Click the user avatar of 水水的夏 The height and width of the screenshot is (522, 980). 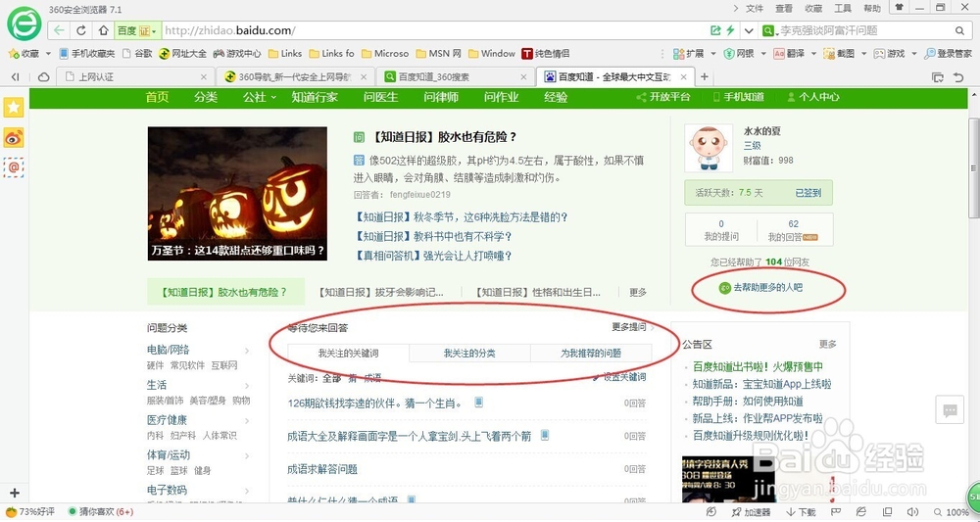click(709, 147)
